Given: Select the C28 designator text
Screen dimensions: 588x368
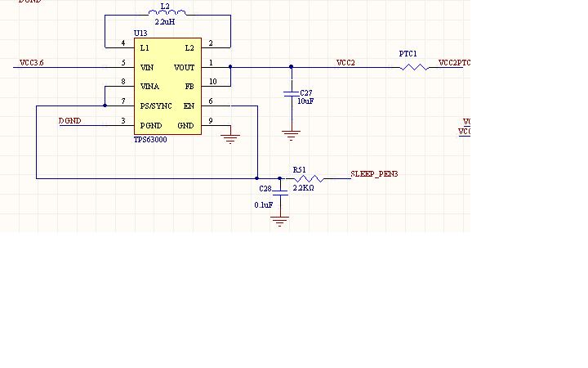Looking at the screenshot, I should pyautogui.click(x=265, y=189).
